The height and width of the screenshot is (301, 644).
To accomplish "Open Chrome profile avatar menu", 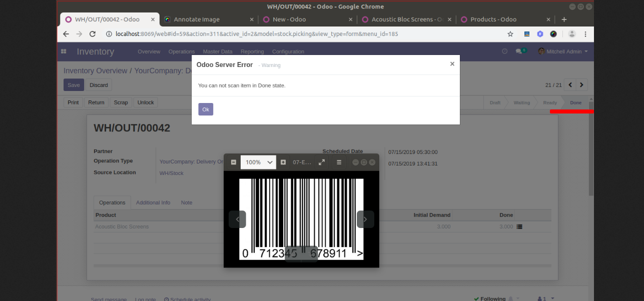I will click(x=572, y=34).
